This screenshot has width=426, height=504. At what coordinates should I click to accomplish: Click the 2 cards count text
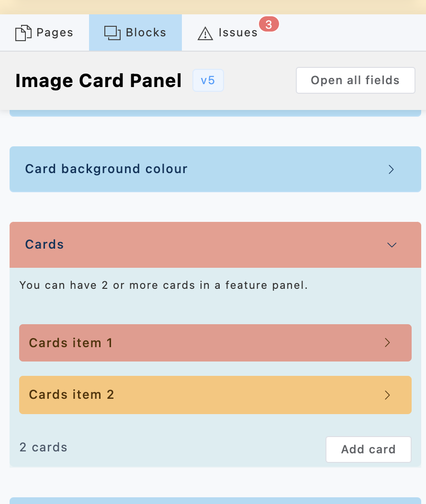[44, 447]
